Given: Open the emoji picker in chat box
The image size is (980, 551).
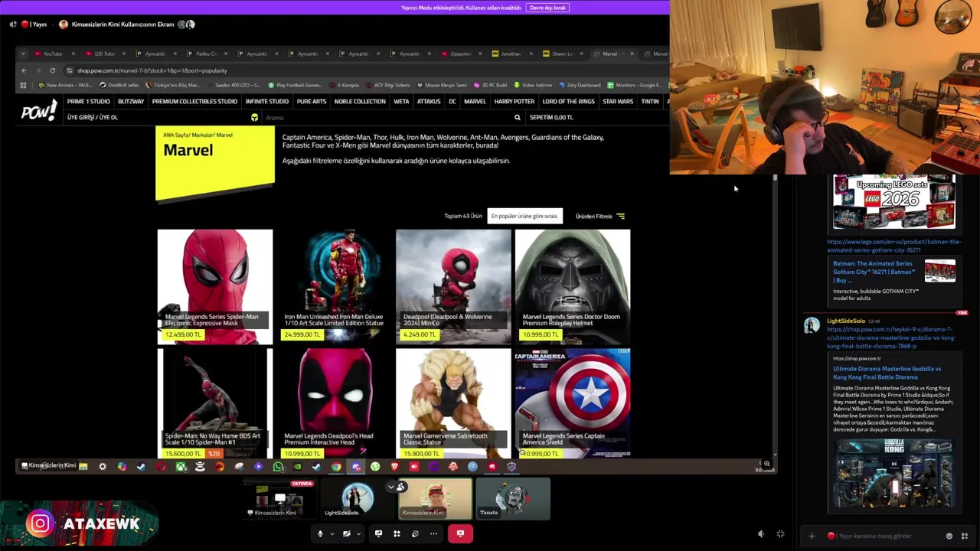Looking at the screenshot, I should pyautogui.click(x=949, y=536).
